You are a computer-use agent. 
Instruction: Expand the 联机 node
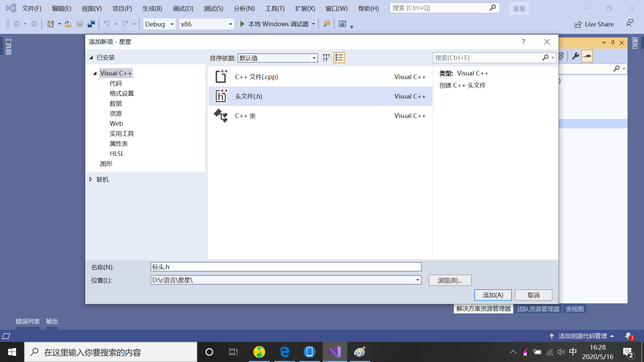tap(91, 179)
